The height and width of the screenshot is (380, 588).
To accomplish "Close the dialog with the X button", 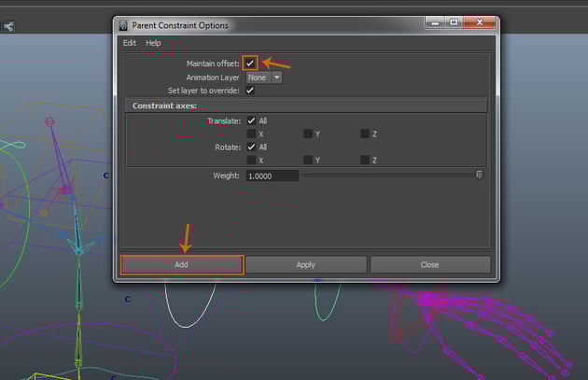I will point(479,22).
